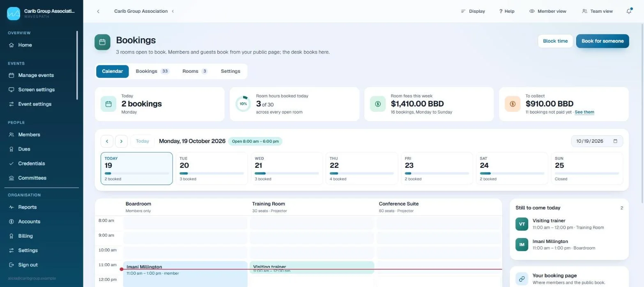
Task: Switch to Member view
Action: click(x=548, y=11)
